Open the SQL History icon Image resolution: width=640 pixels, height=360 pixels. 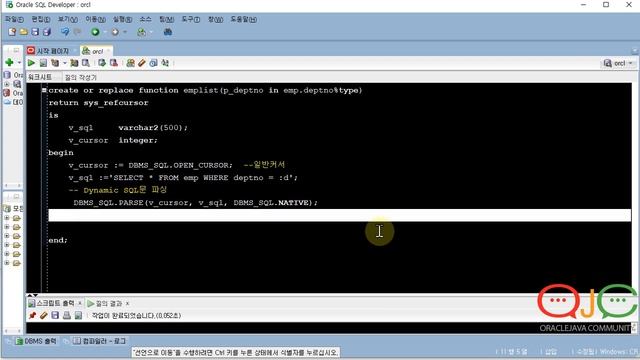pyautogui.click(x=153, y=63)
